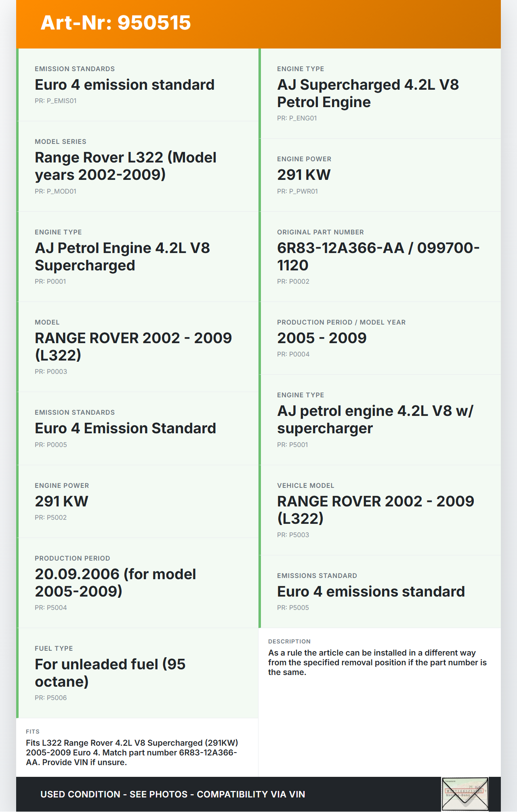Click the Fits compatibility note text

click(x=132, y=753)
